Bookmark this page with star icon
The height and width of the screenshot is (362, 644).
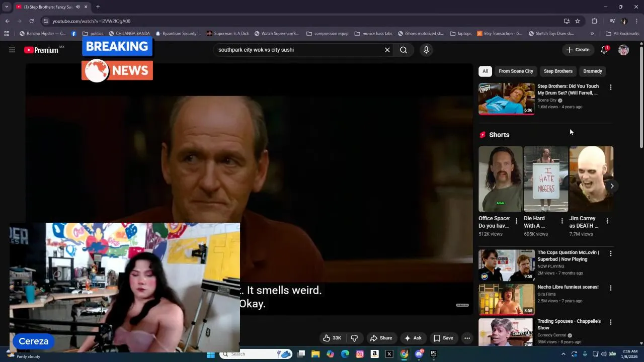click(x=578, y=21)
